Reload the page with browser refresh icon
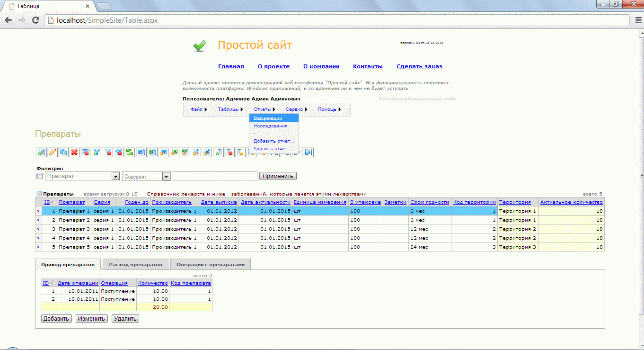This screenshot has height=350, width=644. click(x=35, y=20)
